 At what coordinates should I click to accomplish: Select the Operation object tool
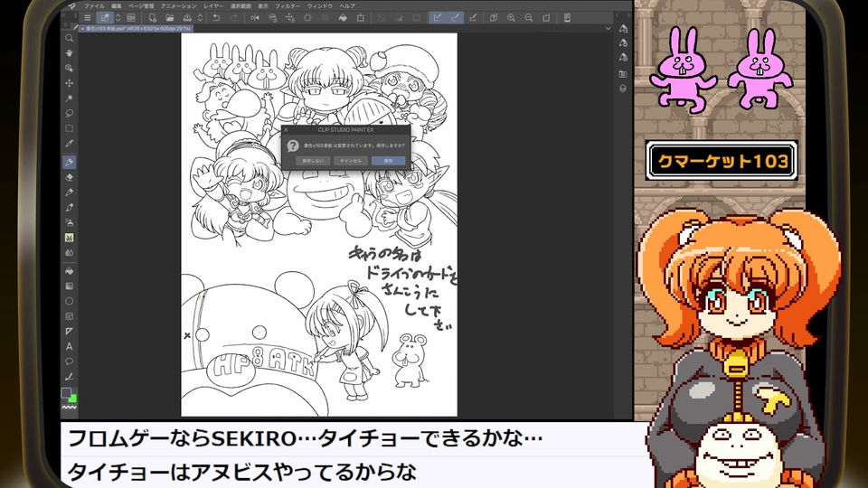coord(70,68)
